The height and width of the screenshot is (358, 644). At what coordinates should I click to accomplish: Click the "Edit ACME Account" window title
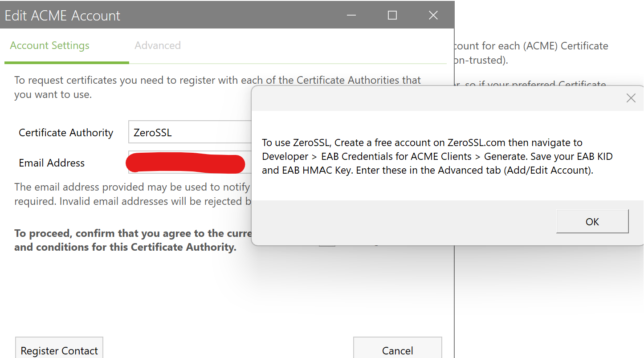[x=62, y=16]
